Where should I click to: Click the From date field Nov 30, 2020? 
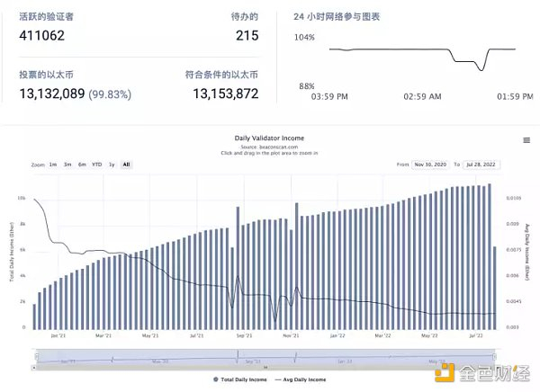coord(430,165)
